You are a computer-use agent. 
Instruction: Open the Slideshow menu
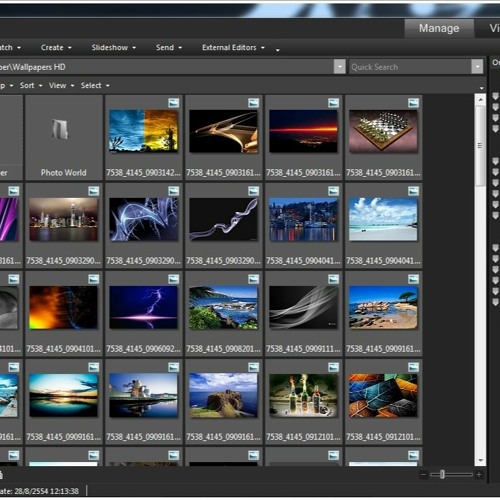click(114, 48)
